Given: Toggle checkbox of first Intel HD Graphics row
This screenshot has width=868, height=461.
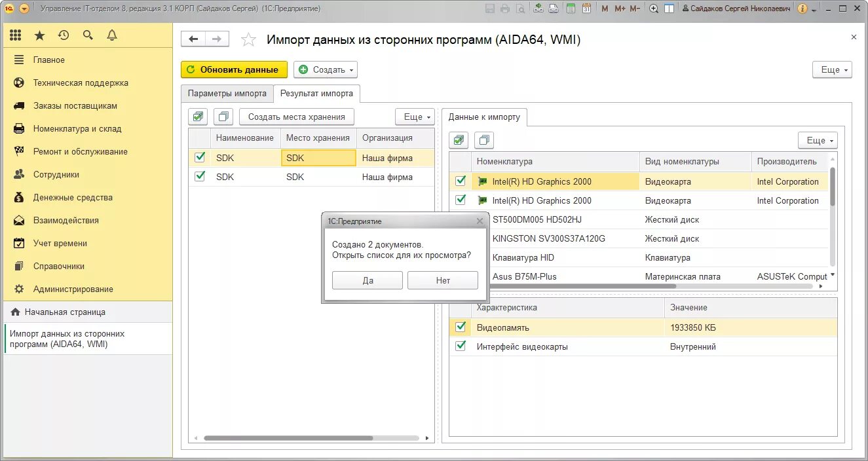Looking at the screenshot, I should (461, 181).
